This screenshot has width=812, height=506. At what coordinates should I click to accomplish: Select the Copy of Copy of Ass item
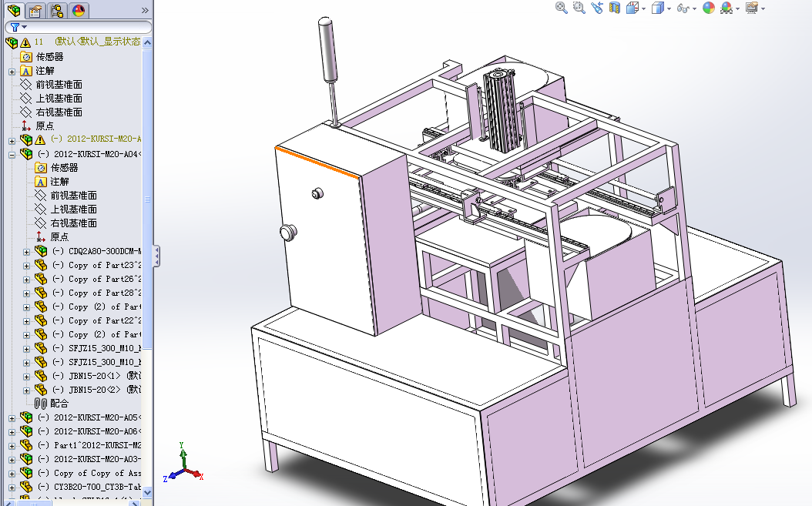(x=89, y=474)
